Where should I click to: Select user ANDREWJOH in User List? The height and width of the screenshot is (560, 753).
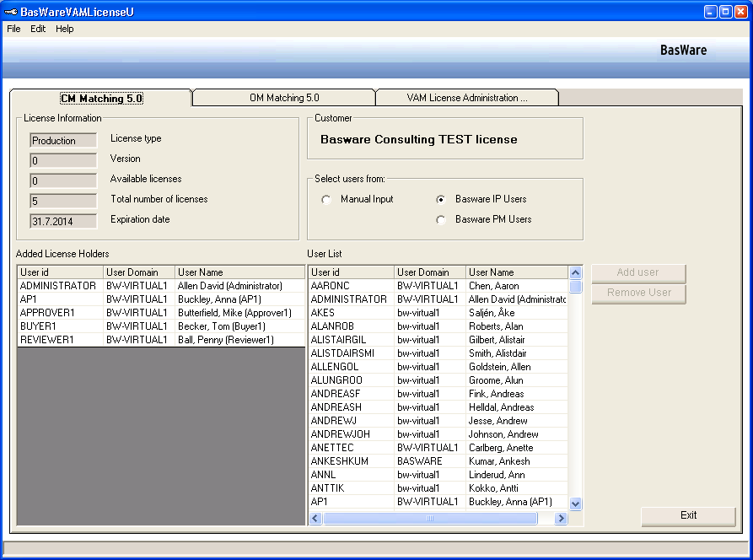click(438, 434)
